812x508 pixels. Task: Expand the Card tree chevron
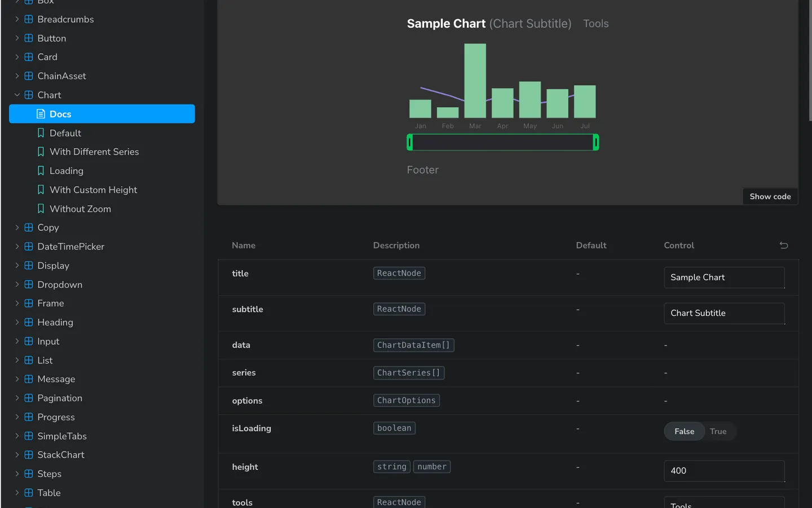17,57
